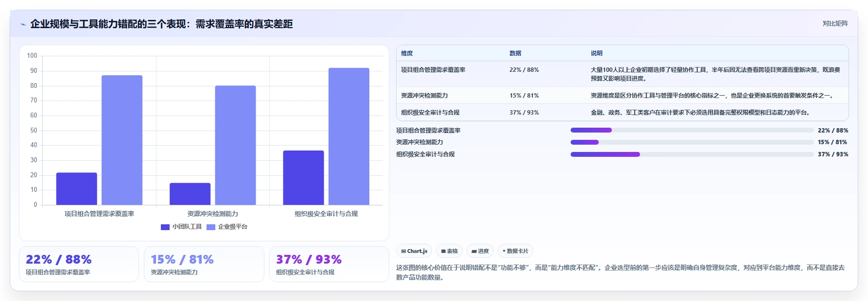Click the small-team bar for 项目组合管理需求覆盖率
Viewport: 868px width, 301px height.
77,189
